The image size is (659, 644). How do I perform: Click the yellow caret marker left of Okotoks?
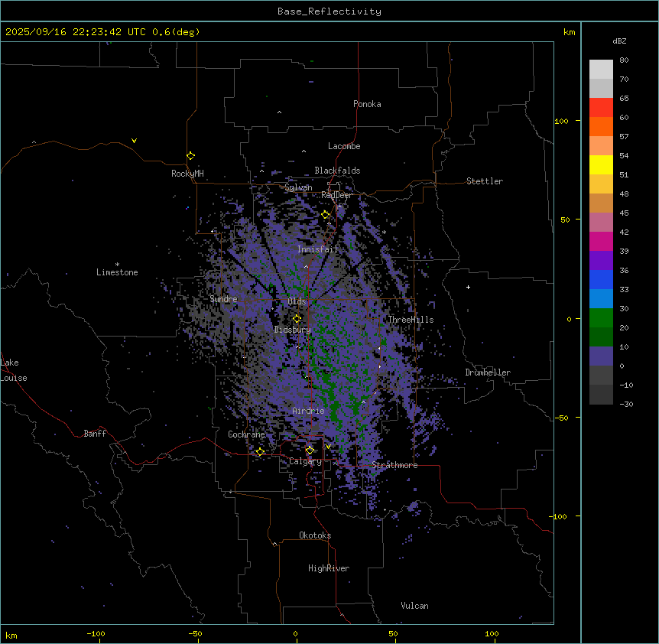pos(274,544)
